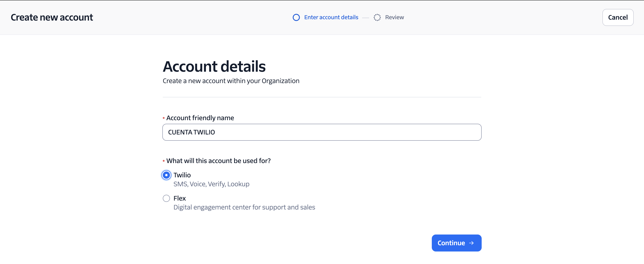Click the Account friendly name label
The height and width of the screenshot is (264, 644).
(x=200, y=118)
